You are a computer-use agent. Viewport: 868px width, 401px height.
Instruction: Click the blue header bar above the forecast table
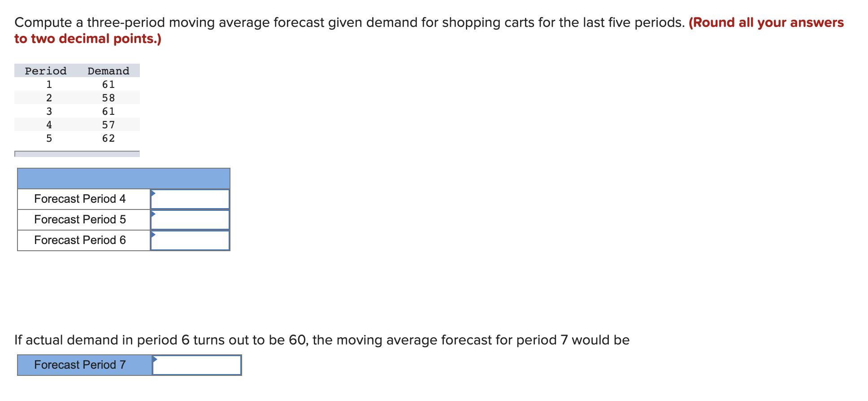click(123, 178)
